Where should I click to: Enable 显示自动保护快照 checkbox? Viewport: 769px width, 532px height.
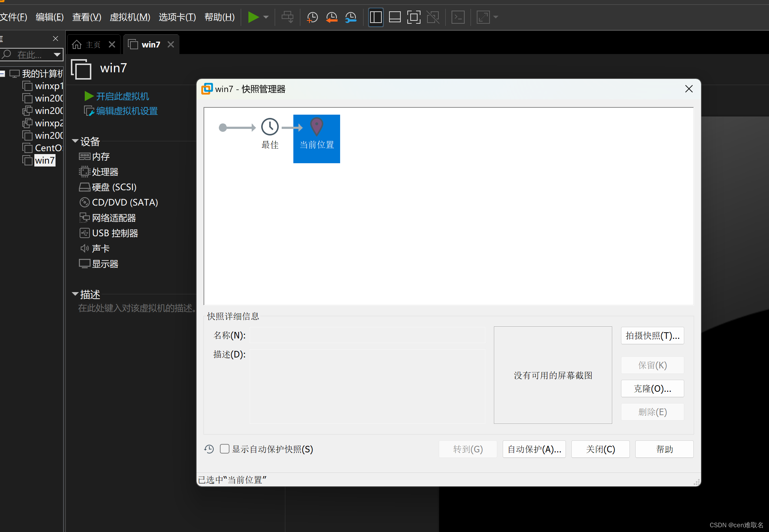[x=225, y=449]
